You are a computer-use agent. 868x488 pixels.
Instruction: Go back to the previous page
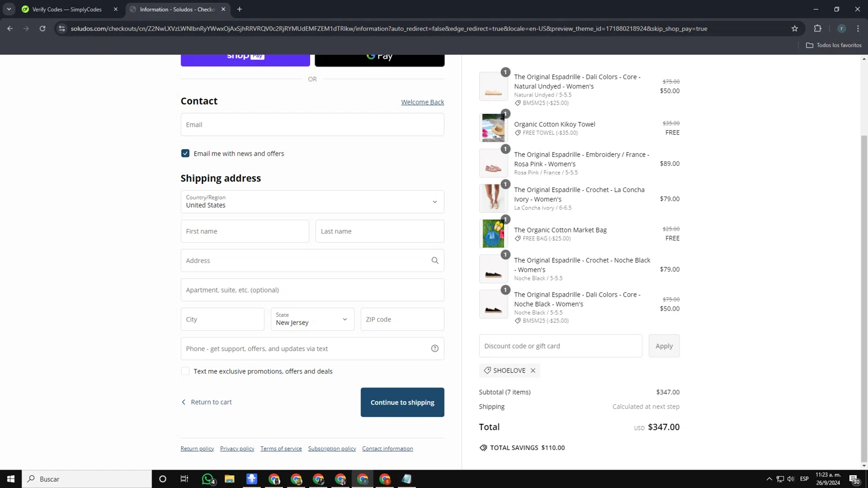[x=10, y=28]
